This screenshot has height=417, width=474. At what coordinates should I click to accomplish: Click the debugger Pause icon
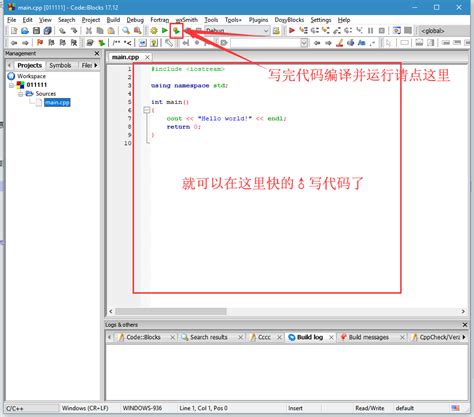point(370,31)
